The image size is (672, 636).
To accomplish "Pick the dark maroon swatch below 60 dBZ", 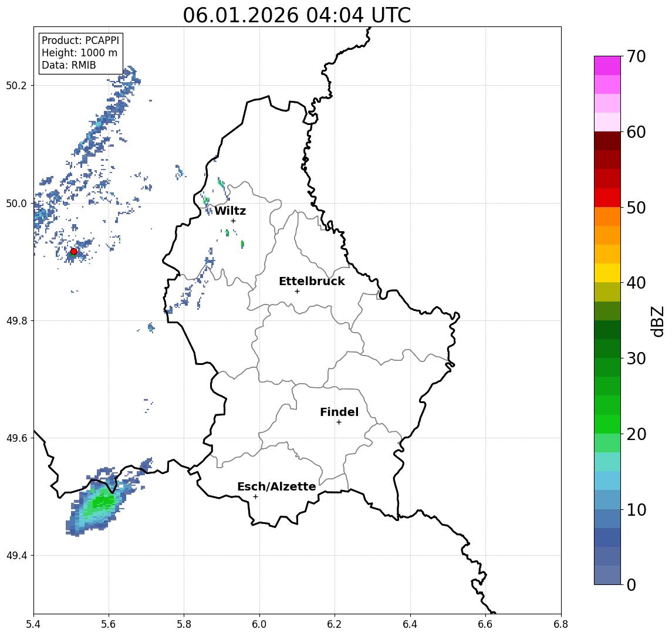I will tap(607, 141).
